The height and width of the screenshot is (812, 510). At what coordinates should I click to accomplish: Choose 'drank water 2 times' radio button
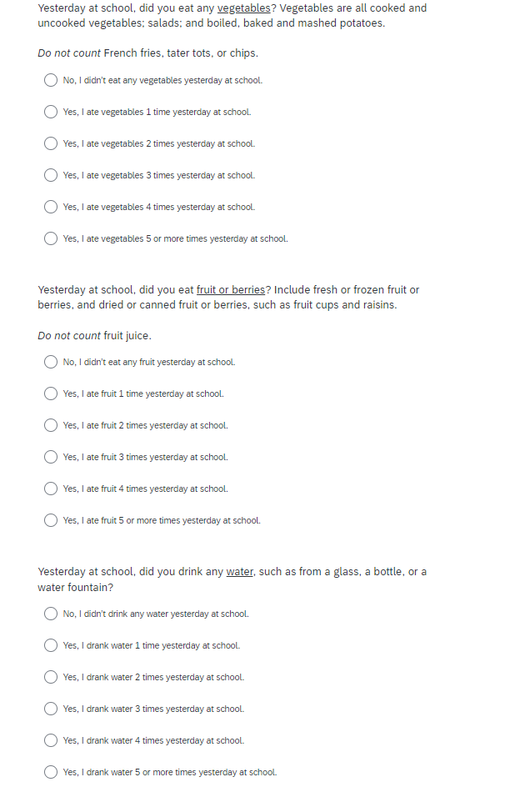point(51,678)
